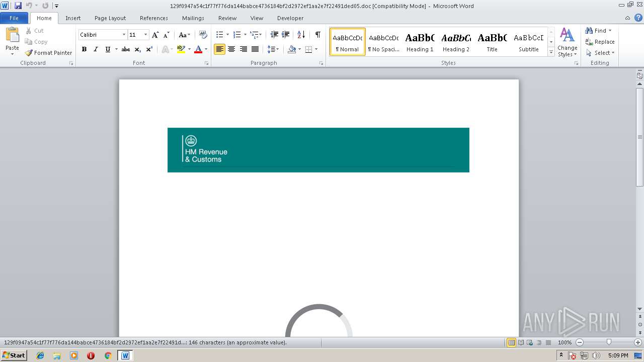Click the Cut command
The height and width of the screenshot is (362, 644).
(35, 31)
